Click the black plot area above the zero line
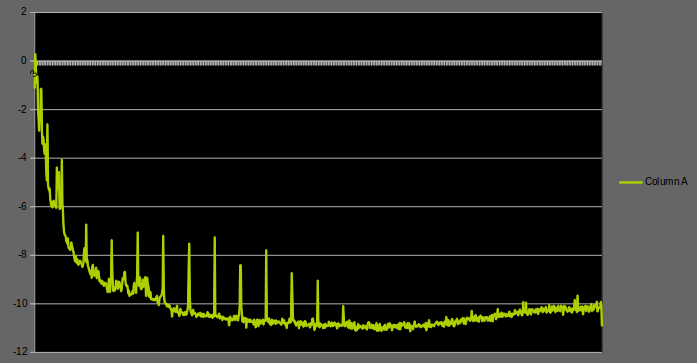Viewport: 697px width, 363px height. pyautogui.click(x=318, y=36)
